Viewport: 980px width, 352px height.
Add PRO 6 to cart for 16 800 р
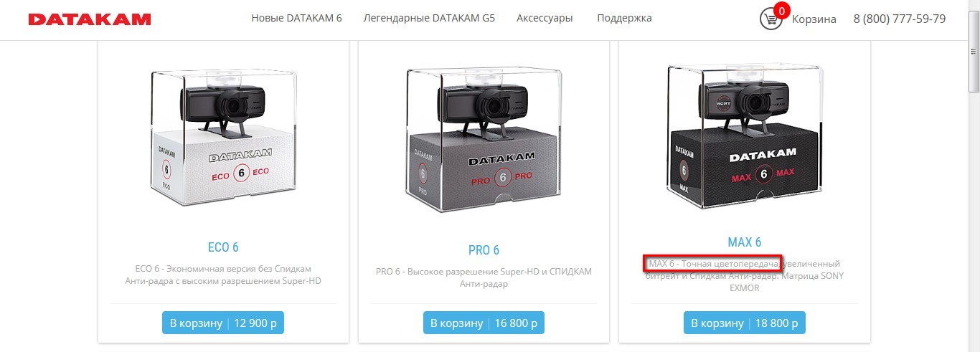(x=484, y=323)
